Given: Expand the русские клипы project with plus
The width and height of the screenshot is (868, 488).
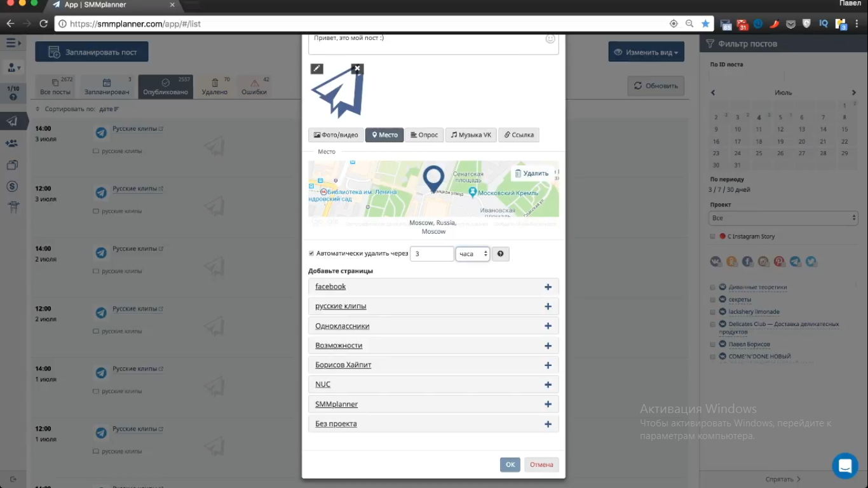Looking at the screenshot, I should coord(548,307).
